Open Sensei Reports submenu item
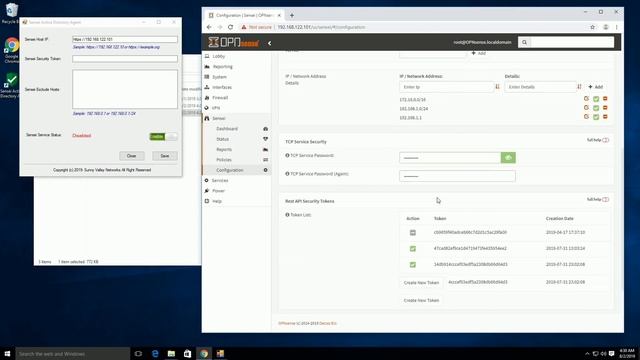640x360 pixels. click(x=224, y=149)
